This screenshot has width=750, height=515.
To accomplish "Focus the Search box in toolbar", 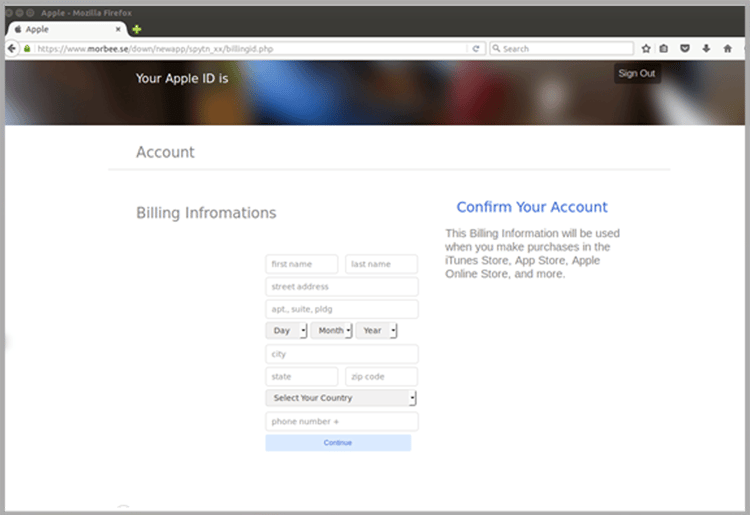I will [x=562, y=49].
